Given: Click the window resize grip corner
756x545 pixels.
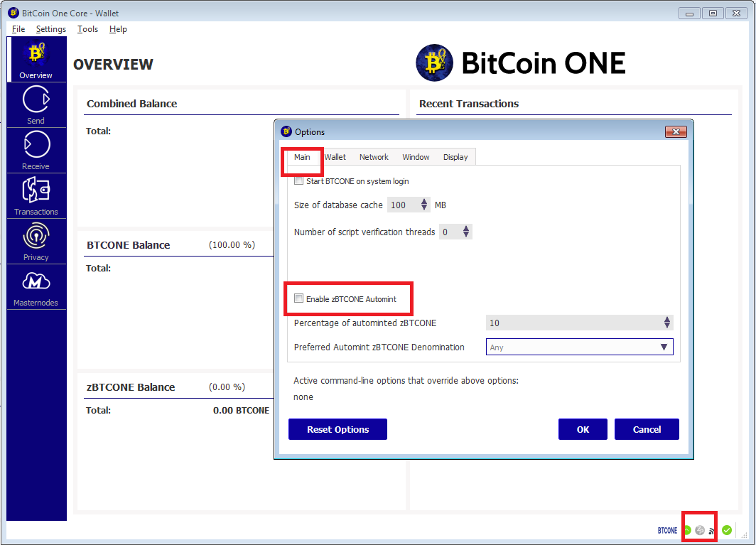Looking at the screenshot, I should click(745, 535).
